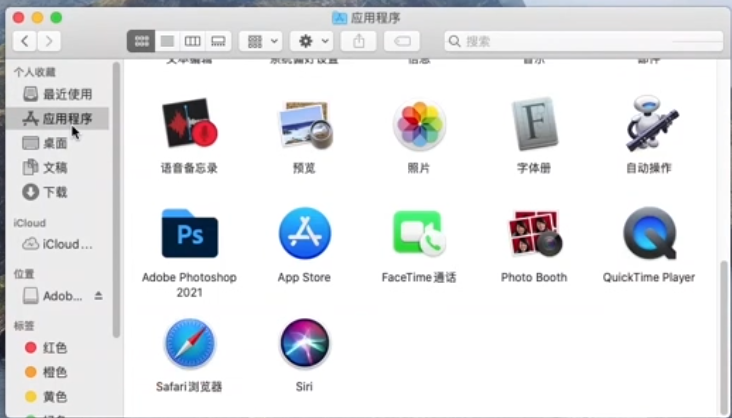Select Desktop (桌面) in sidebar
This screenshot has height=418, width=732.
[x=58, y=143]
